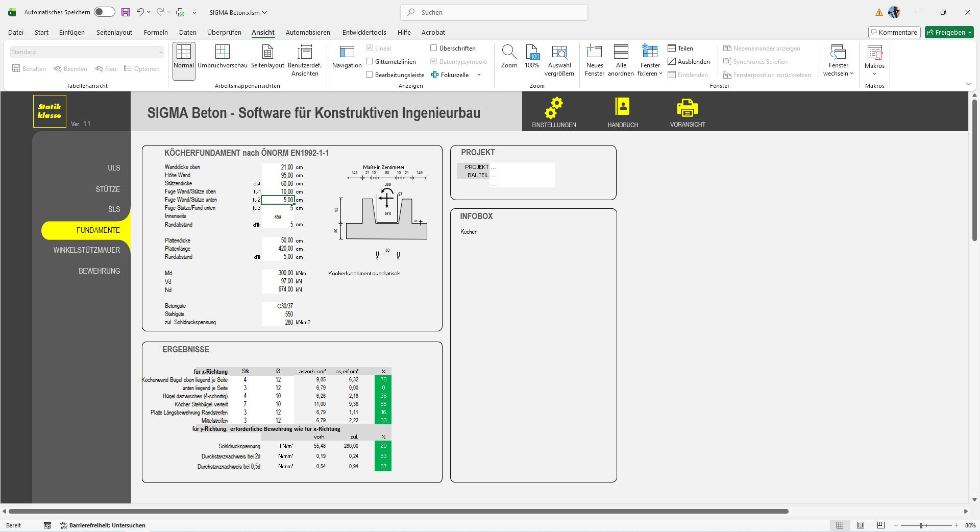Click the WINKELSTÜTZMAUER sidebar button
The height and width of the screenshot is (532, 980).
coord(87,250)
